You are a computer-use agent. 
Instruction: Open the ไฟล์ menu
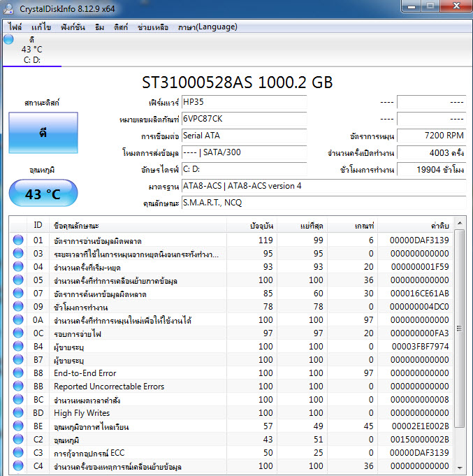15,27
